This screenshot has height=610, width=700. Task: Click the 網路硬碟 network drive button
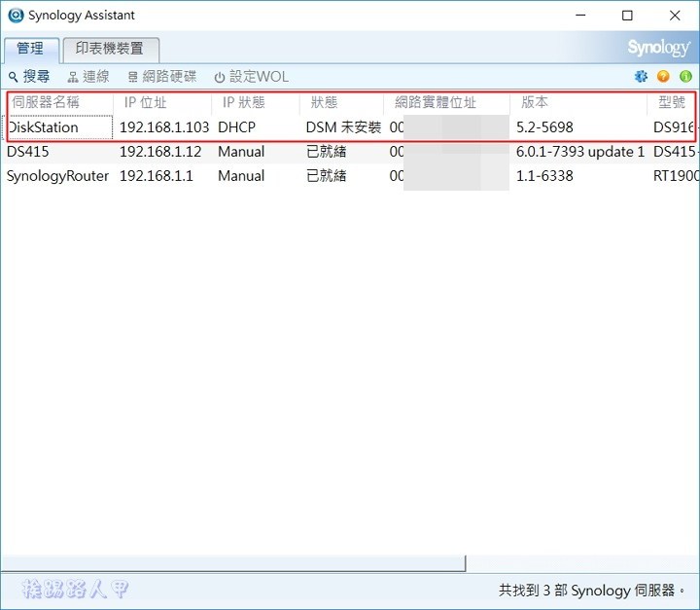coord(162,77)
